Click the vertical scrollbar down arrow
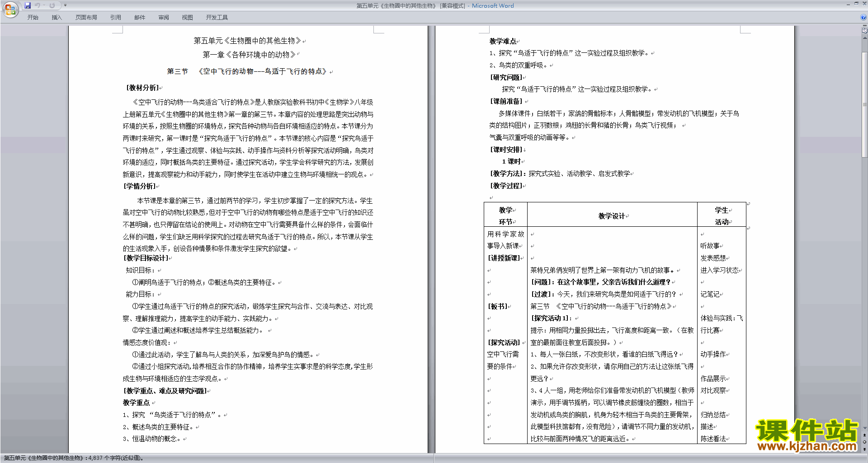The height and width of the screenshot is (463, 868). [864, 428]
